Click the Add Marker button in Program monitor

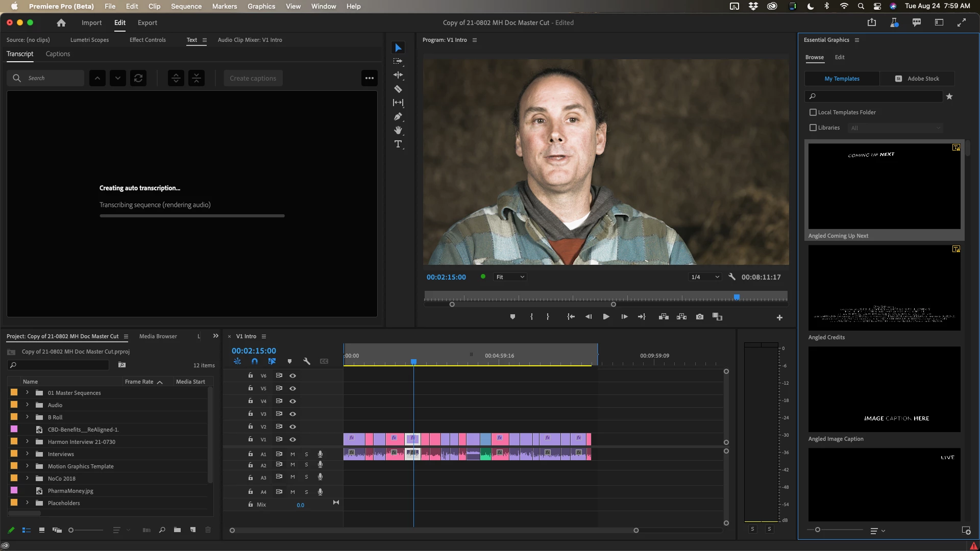(512, 317)
